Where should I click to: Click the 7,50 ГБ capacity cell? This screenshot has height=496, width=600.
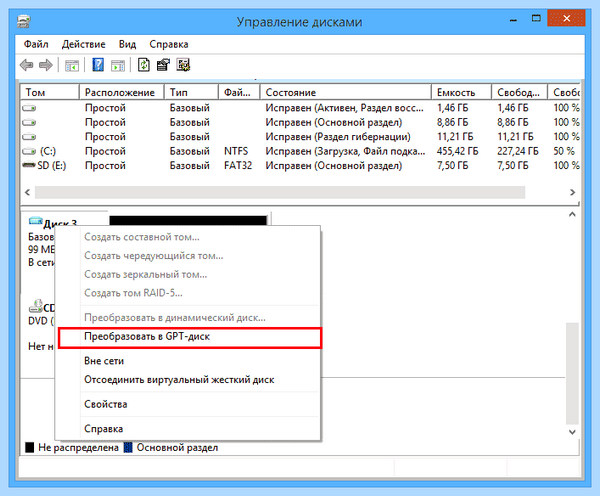tap(452, 165)
